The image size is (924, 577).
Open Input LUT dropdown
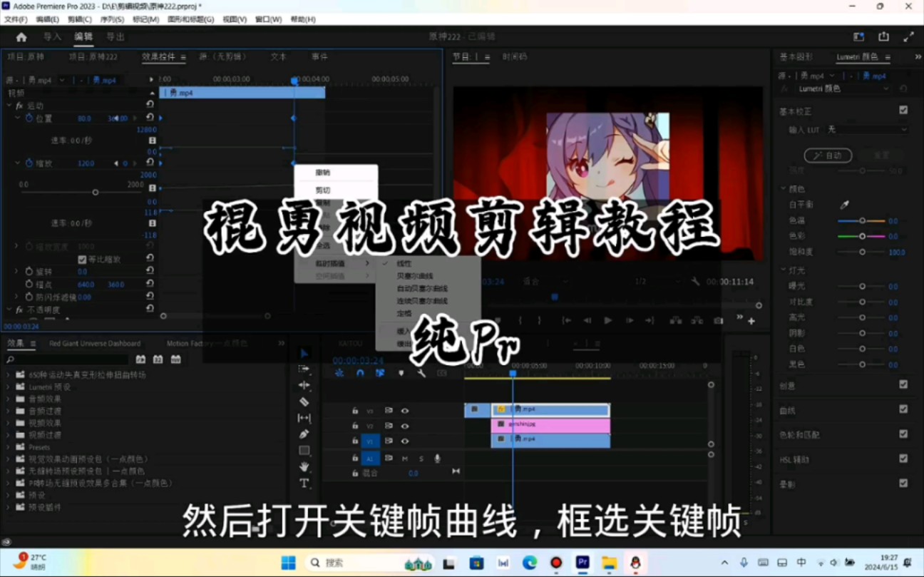pos(867,130)
